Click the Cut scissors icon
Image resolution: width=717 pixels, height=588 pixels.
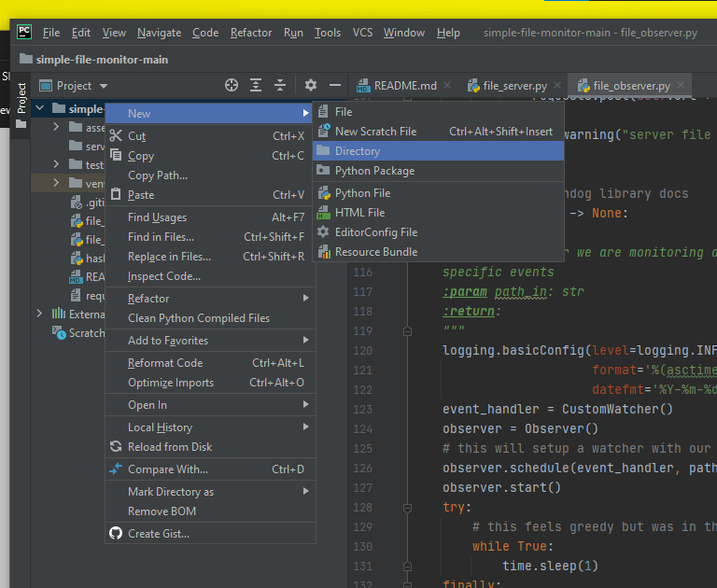pyautogui.click(x=116, y=135)
